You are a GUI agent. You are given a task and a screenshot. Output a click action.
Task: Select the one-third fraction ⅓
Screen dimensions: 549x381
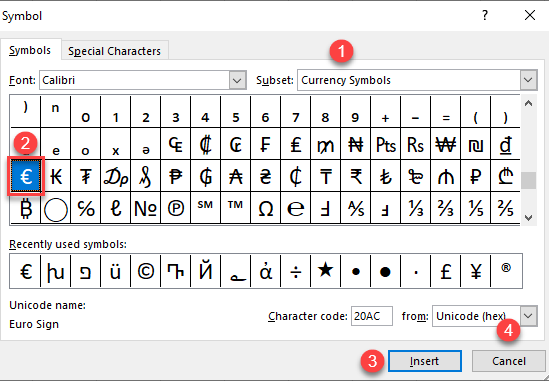pyautogui.click(x=416, y=208)
